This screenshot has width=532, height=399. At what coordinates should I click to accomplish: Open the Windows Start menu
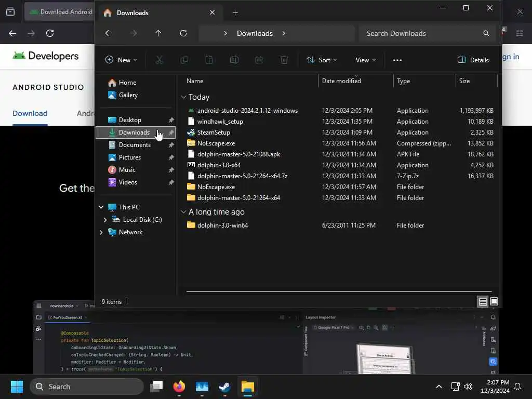point(17,387)
